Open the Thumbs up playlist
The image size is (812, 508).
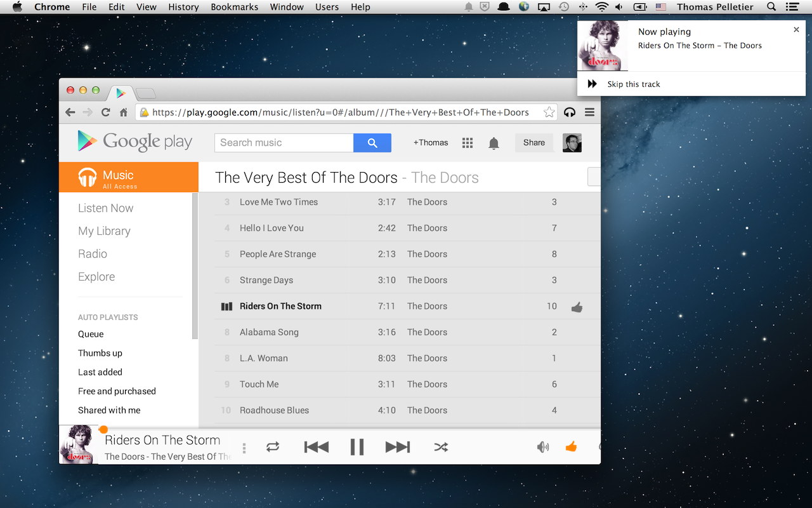point(100,353)
